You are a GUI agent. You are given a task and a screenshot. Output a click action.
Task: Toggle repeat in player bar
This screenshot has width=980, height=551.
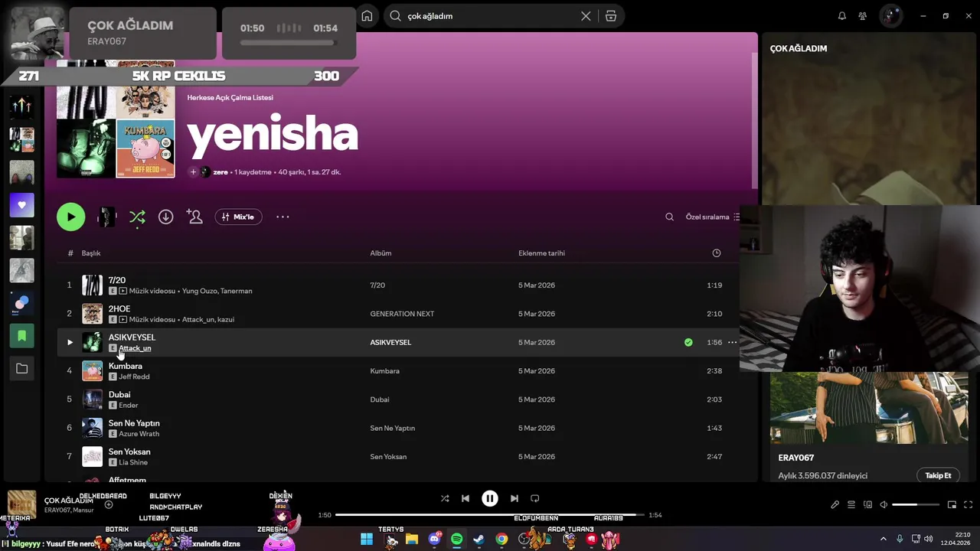pyautogui.click(x=535, y=498)
